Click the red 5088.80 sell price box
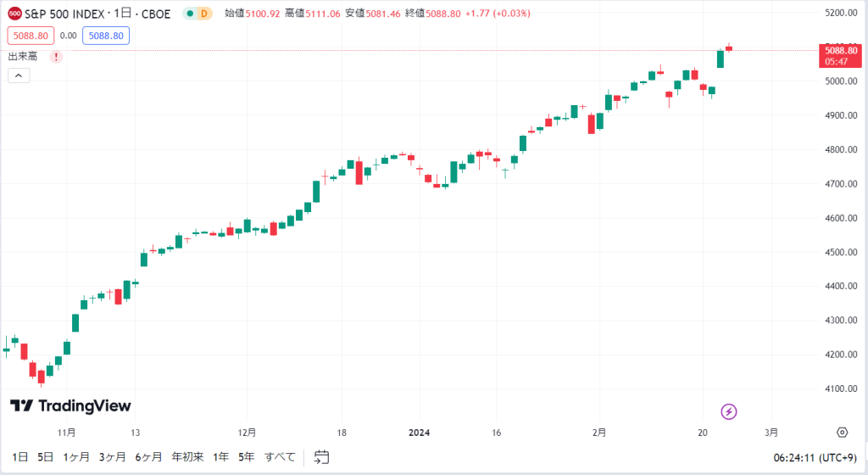The image size is (868, 475). coord(31,36)
